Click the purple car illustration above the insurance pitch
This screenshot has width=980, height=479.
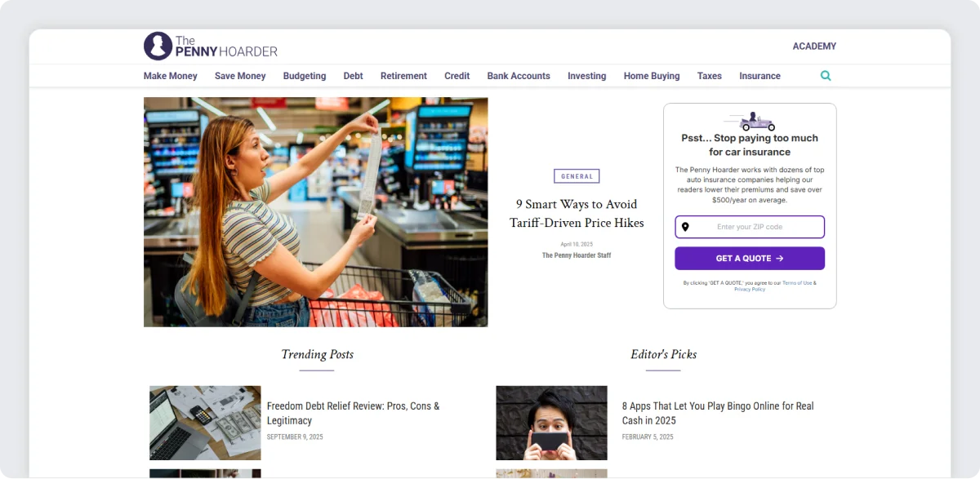click(755, 121)
